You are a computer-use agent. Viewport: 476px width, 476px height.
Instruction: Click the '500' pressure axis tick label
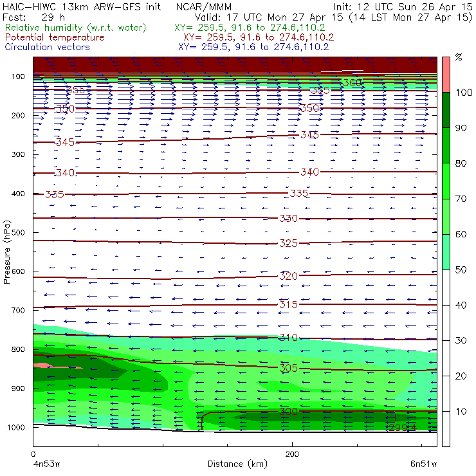(x=18, y=233)
